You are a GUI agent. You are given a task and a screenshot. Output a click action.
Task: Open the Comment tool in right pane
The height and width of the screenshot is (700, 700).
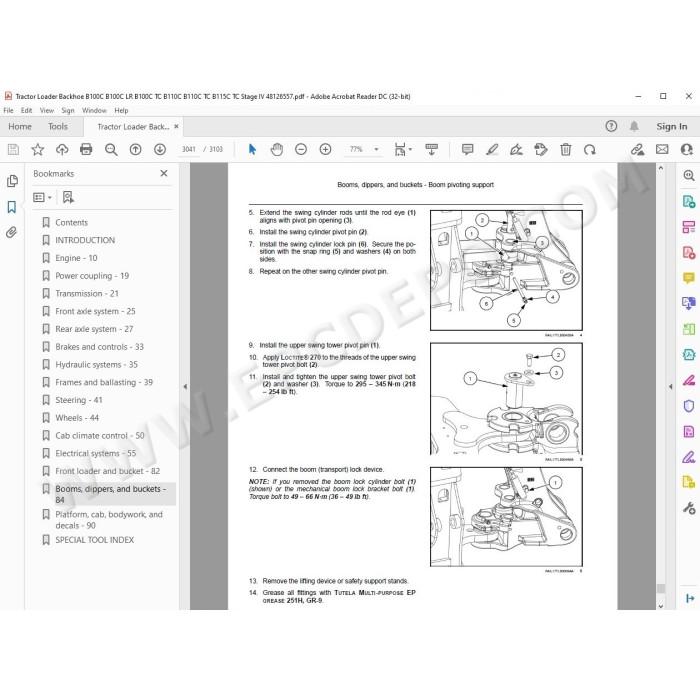tap(689, 278)
